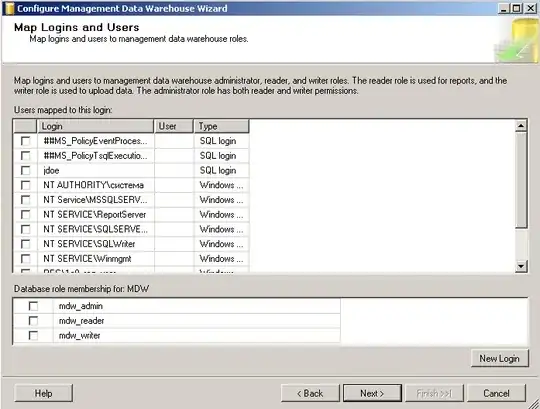
Task: Select the NT SERVICE\Winmgmt checkbox
Action: click(x=25, y=259)
